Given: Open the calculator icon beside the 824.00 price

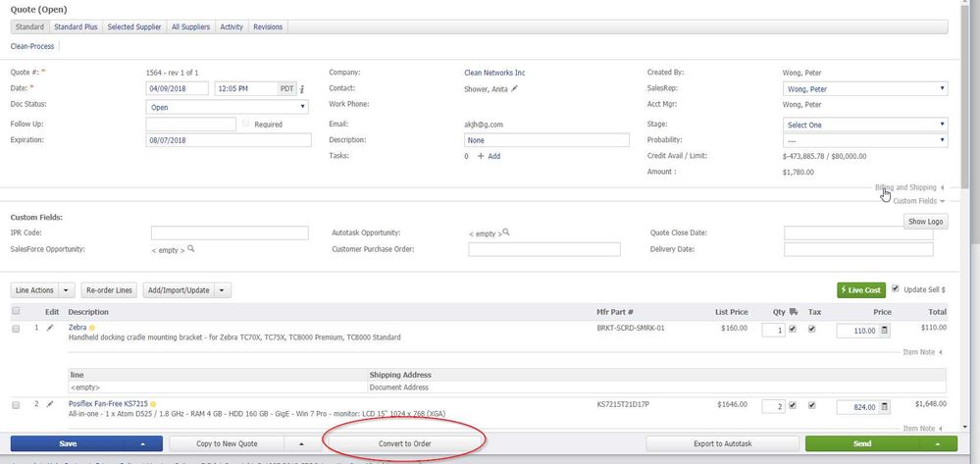Looking at the screenshot, I should click(885, 407).
